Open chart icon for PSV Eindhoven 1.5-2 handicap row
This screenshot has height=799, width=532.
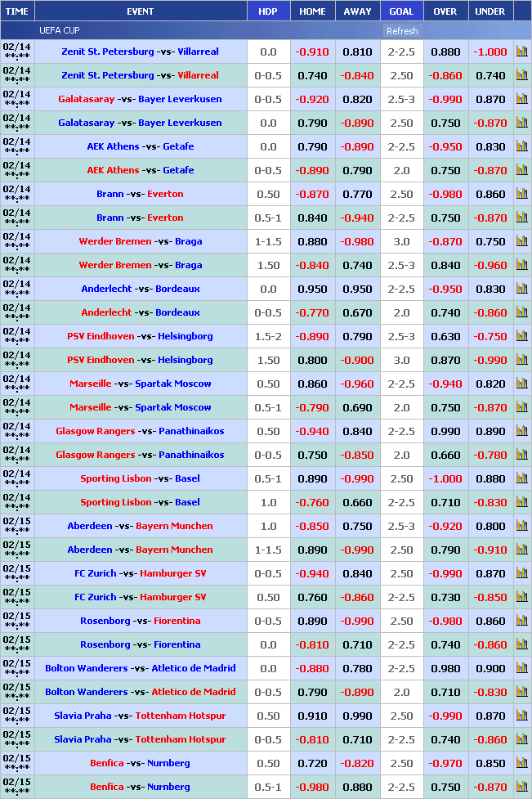coord(521,335)
